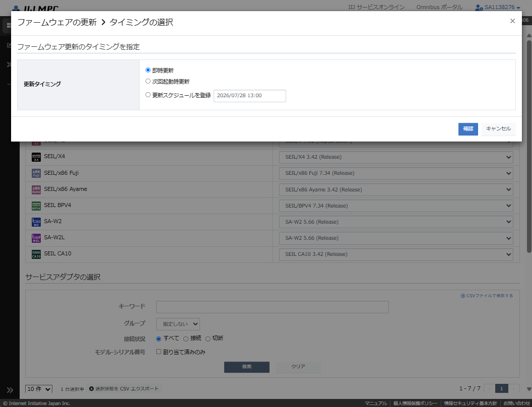Choose the 次回起動時更新 radio option
The height and width of the screenshot is (407, 532).
[148, 82]
